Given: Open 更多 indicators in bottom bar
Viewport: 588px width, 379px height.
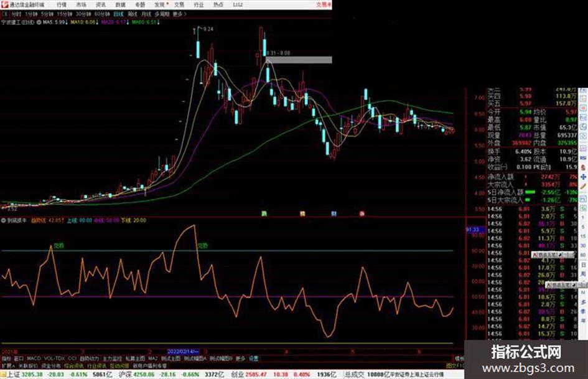Looking at the screenshot, I should point(240,358).
